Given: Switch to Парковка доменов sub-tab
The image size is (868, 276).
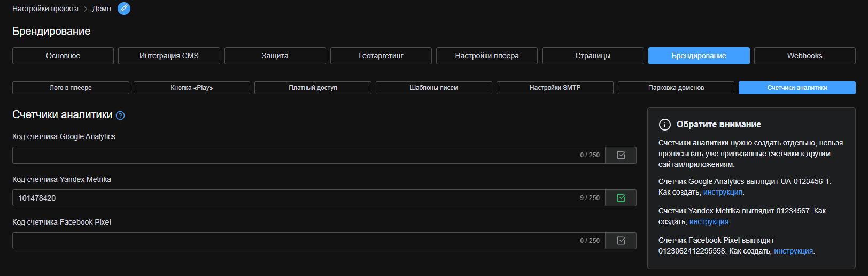Looking at the screenshot, I should click(676, 88).
